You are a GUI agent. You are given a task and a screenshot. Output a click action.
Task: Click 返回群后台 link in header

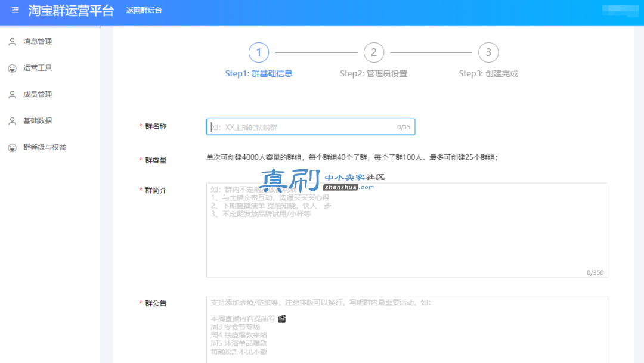(x=144, y=10)
